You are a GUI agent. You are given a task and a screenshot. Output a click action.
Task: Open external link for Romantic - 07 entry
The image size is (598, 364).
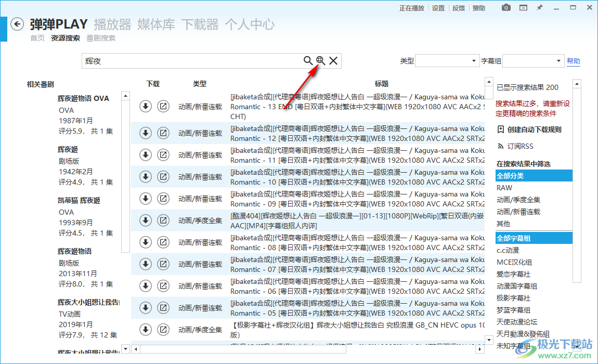point(163,264)
